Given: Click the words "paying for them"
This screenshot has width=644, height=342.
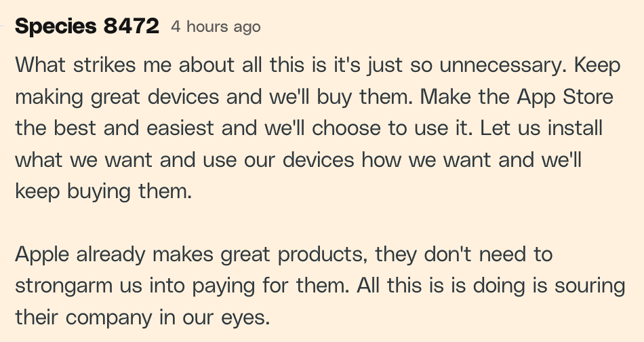Looking at the screenshot, I should tap(270, 286).
